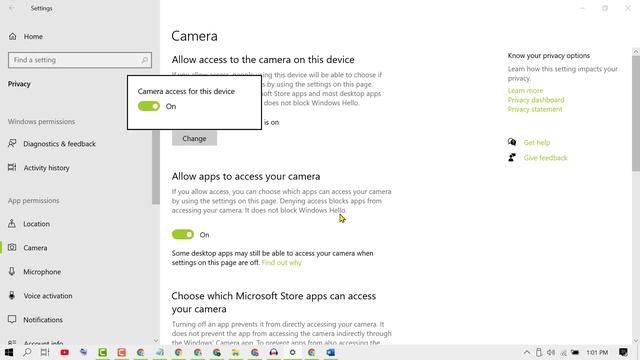Click the Know your privacy options heading
This screenshot has width=640, height=360.
coord(549,56)
